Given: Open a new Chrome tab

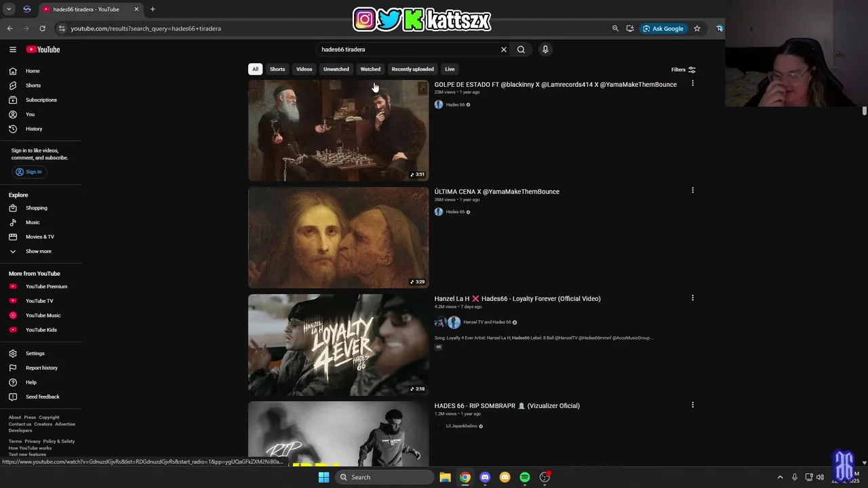Looking at the screenshot, I should 153,9.
